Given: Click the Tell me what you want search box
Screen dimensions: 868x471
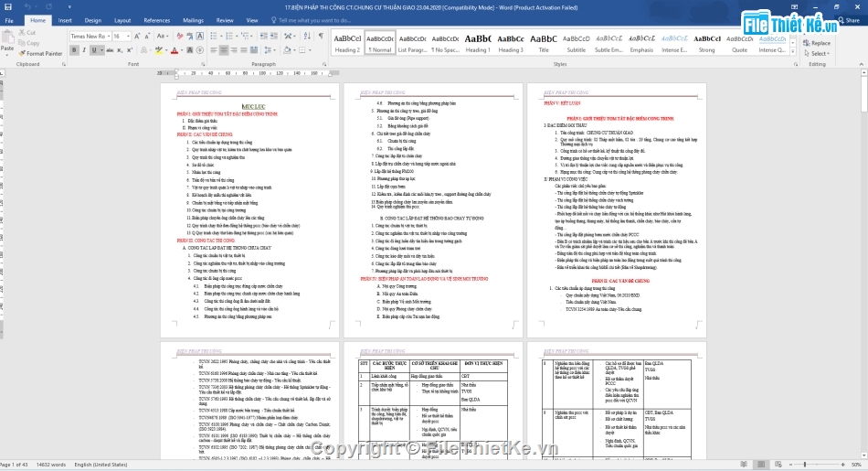Looking at the screenshot, I should [x=315, y=20].
